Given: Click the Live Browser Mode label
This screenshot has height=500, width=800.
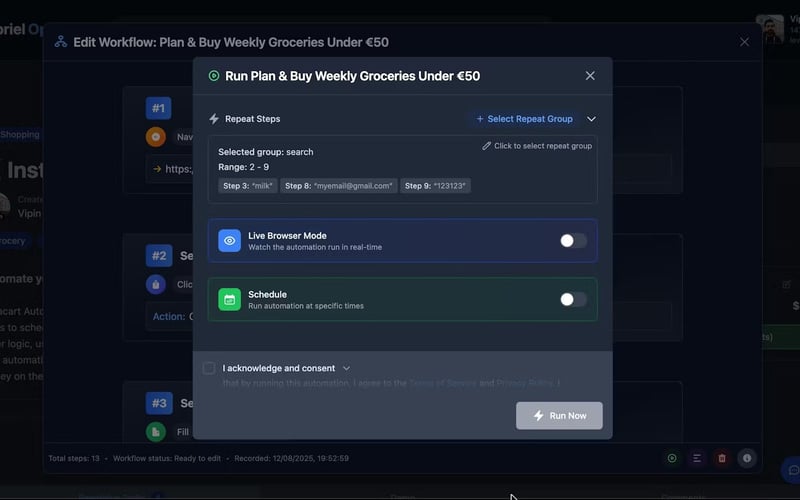Looking at the screenshot, I should point(287,236).
